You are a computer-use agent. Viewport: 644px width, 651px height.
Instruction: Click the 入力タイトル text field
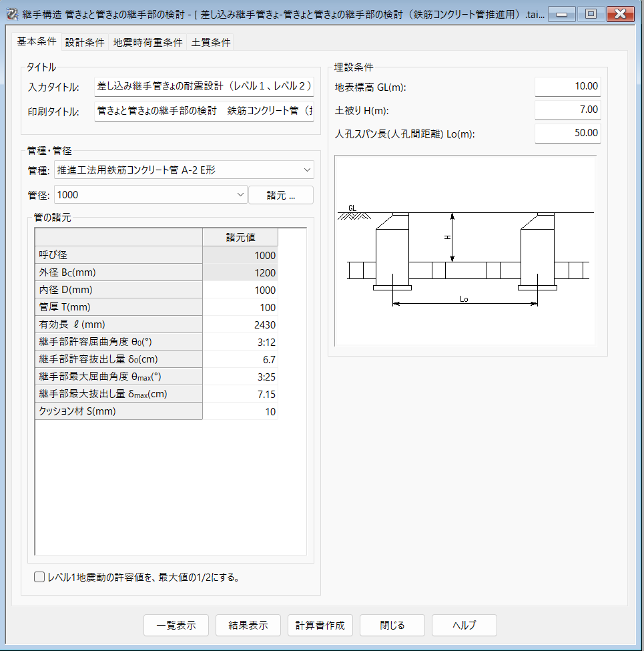click(x=204, y=86)
